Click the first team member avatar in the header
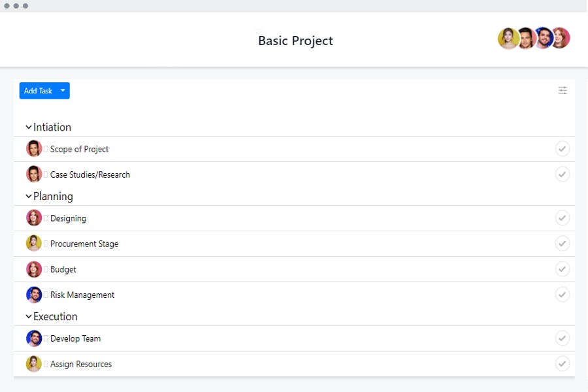This screenshot has height=392, width=588. pos(509,38)
